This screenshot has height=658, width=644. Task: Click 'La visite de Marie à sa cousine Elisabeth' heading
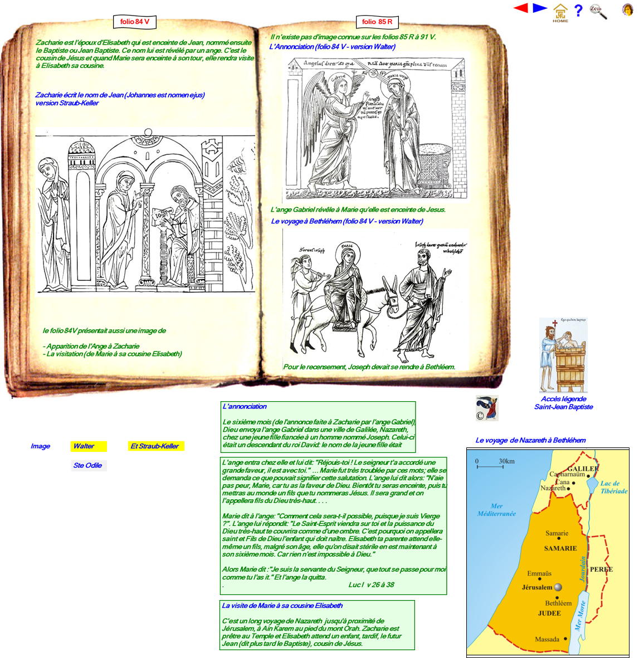pos(282,606)
